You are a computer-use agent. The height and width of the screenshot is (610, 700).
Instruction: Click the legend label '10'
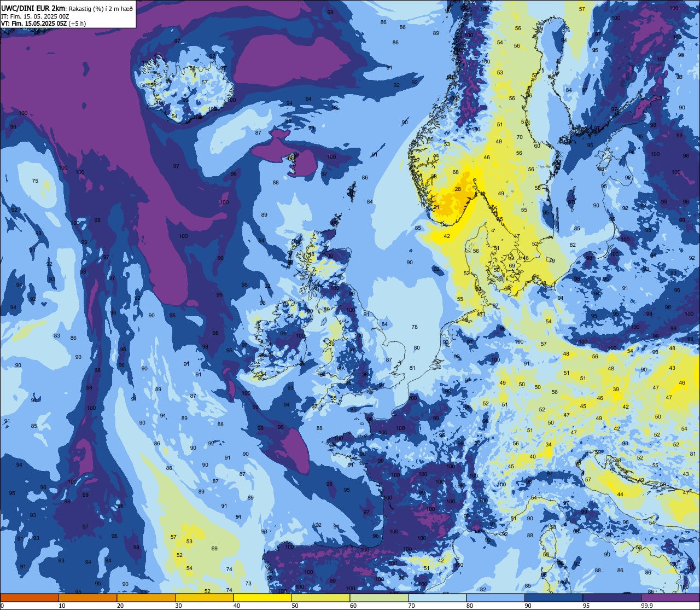(x=62, y=606)
